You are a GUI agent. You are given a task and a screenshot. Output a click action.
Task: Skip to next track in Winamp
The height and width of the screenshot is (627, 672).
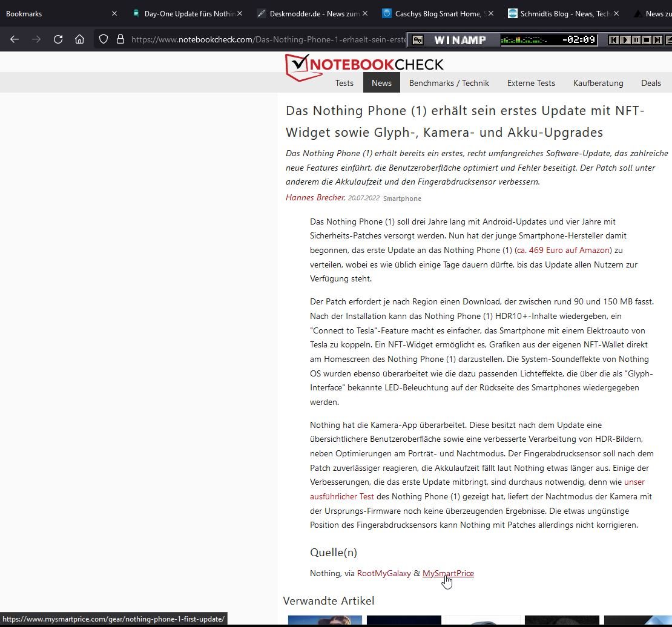657,40
